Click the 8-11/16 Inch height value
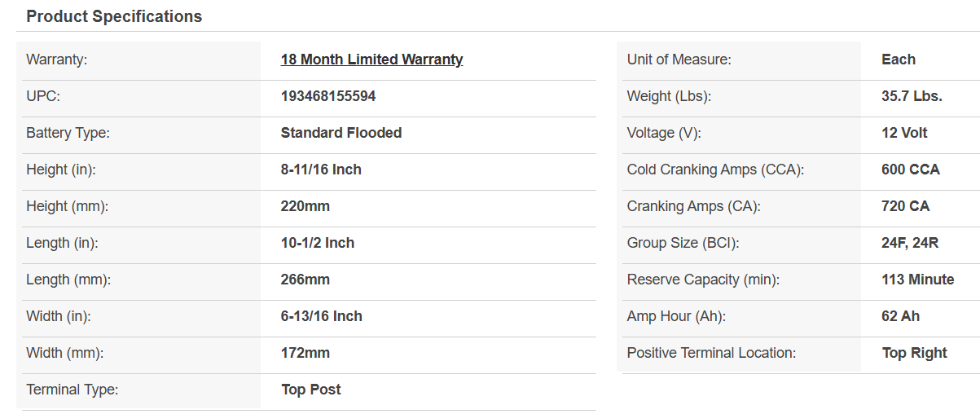 tap(321, 170)
